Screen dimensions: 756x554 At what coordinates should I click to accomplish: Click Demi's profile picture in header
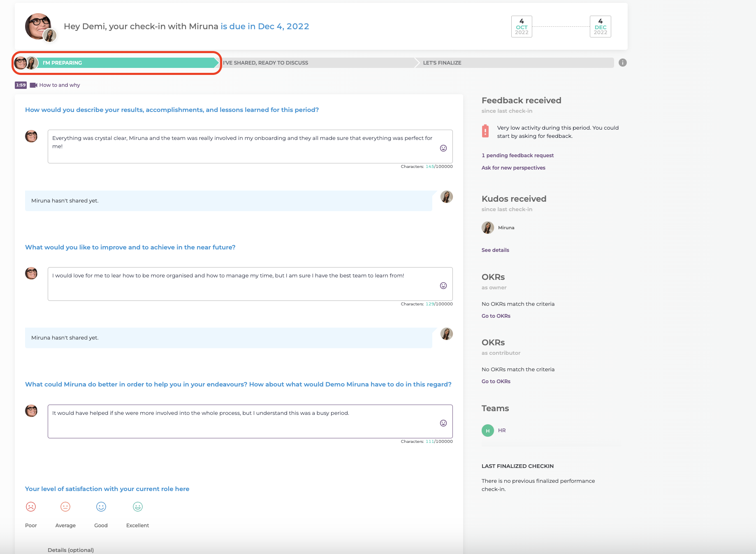[38, 26]
